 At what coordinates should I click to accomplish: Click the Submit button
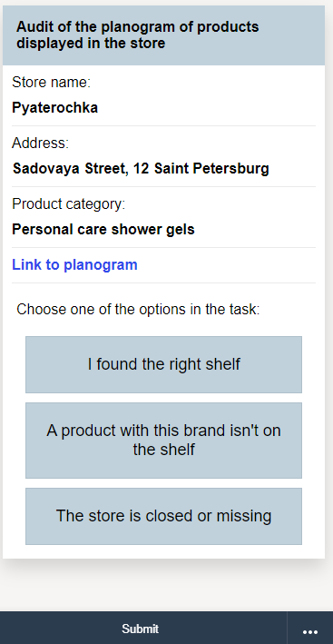click(x=141, y=629)
